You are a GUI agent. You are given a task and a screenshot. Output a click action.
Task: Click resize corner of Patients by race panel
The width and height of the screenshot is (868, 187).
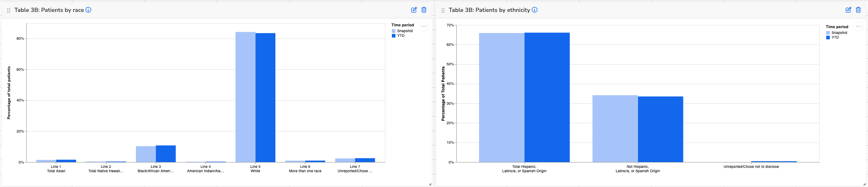tap(430, 184)
